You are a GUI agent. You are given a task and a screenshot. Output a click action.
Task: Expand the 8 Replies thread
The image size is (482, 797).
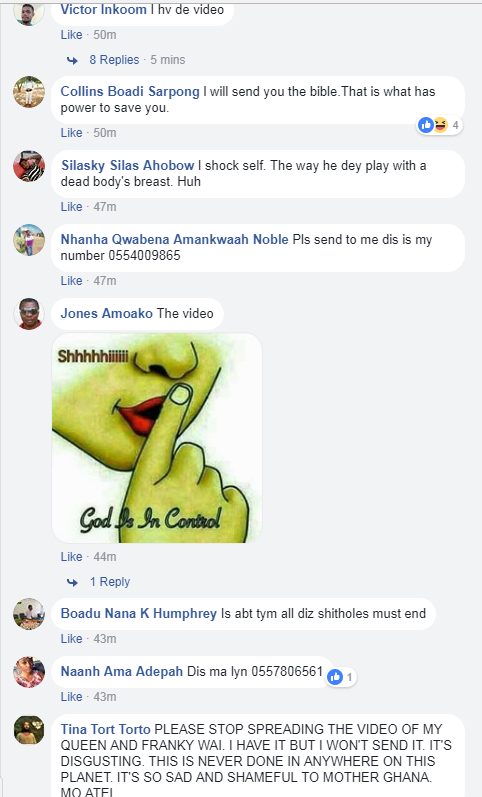(114, 60)
